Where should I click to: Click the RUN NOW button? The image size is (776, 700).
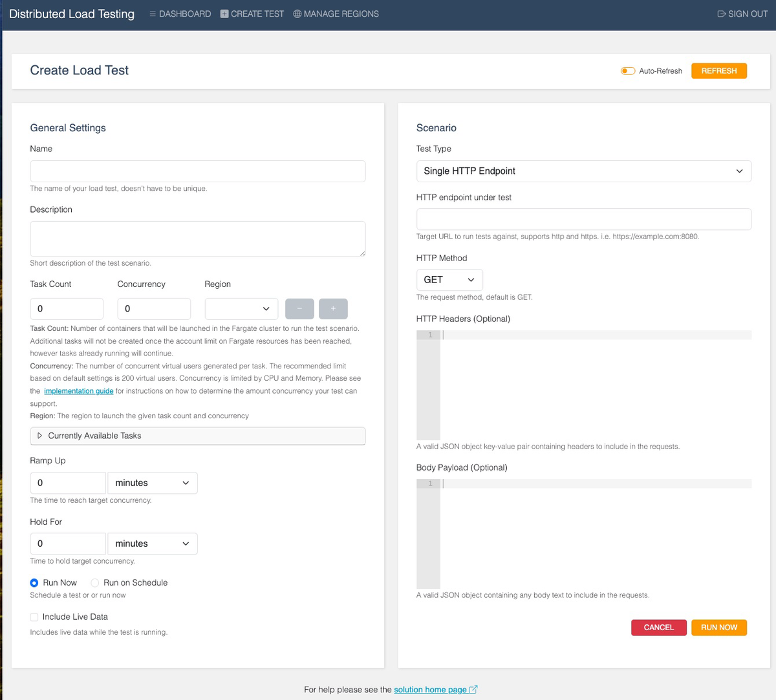coord(718,627)
